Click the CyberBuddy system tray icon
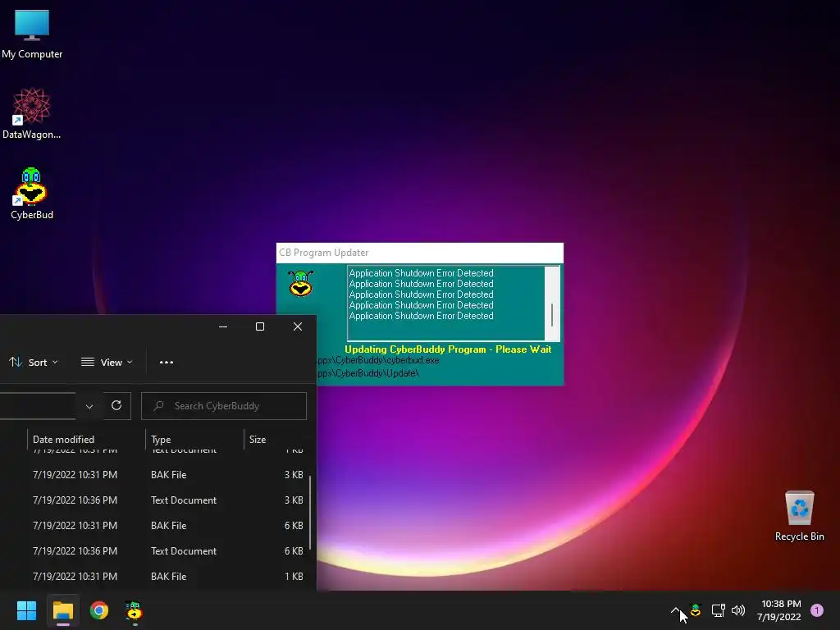 [696, 610]
